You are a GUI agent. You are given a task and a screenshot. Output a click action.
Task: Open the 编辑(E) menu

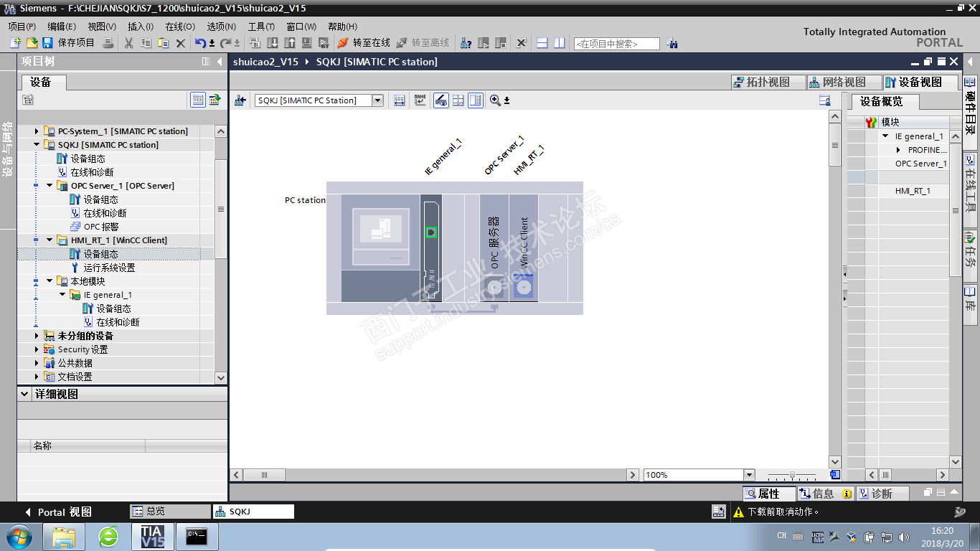pyautogui.click(x=62, y=27)
